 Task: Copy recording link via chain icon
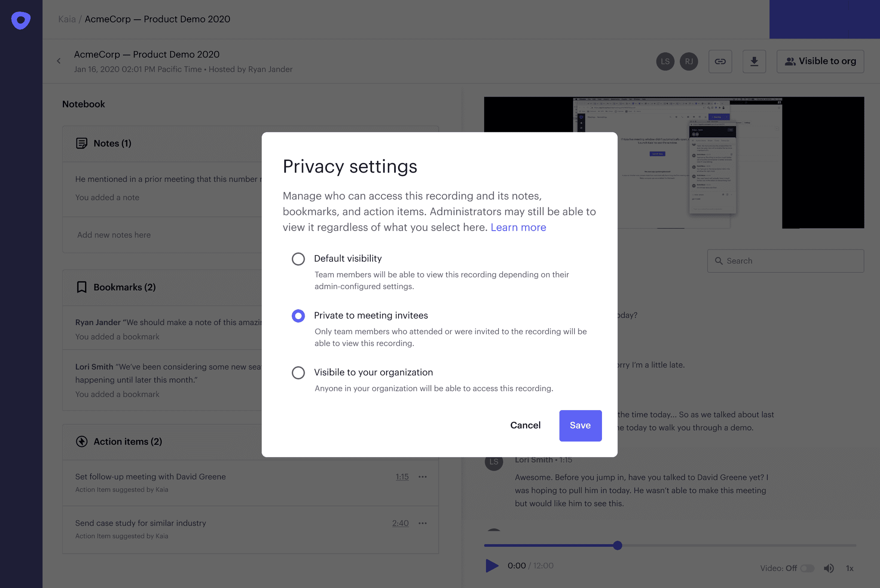720,61
